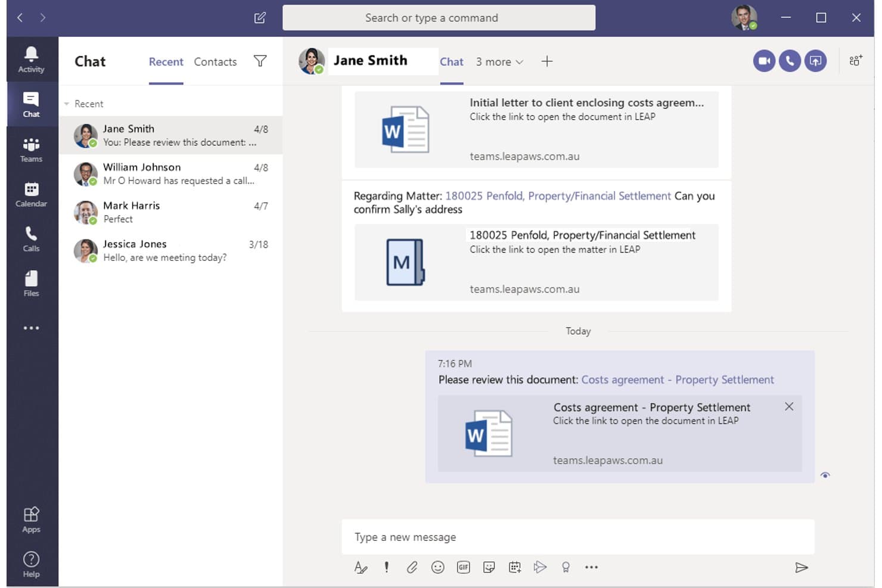The width and height of the screenshot is (882, 588).
Task: Start an audio call with Jane Smith
Action: click(790, 61)
